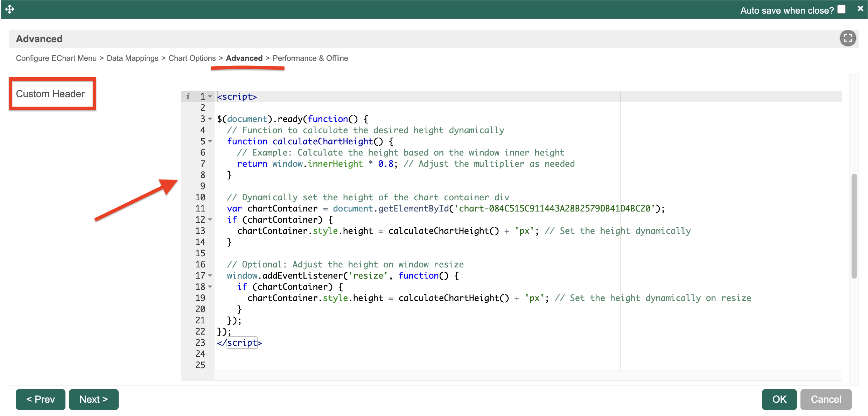Click the Next > button
Image resolution: width=868 pixels, height=416 pixels.
[x=94, y=399]
